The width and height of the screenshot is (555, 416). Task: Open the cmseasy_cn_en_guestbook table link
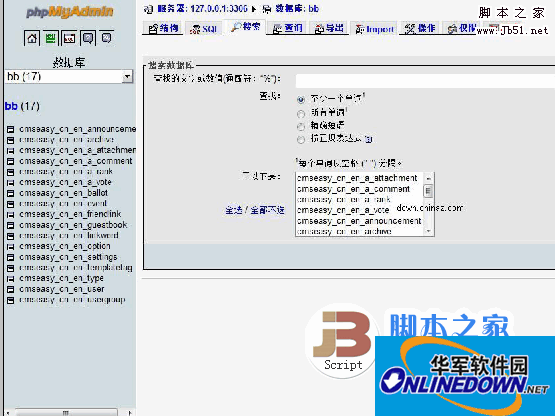click(73, 225)
